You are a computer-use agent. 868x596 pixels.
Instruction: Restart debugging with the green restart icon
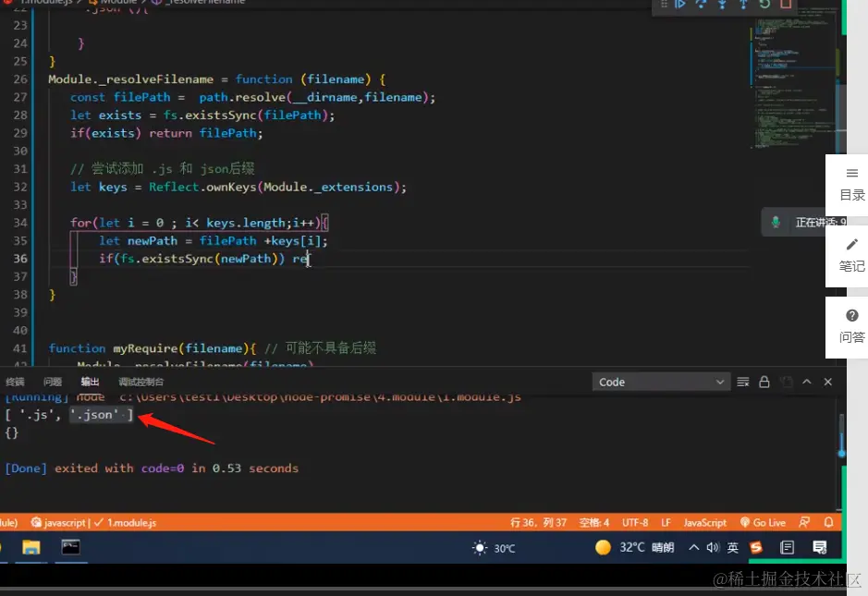tap(764, 4)
